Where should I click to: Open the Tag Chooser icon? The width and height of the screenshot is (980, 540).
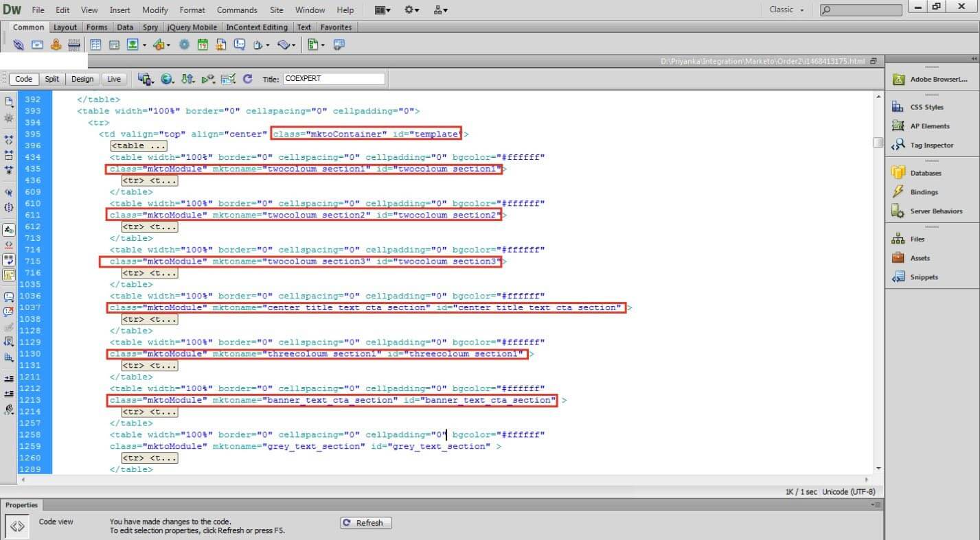click(x=339, y=45)
